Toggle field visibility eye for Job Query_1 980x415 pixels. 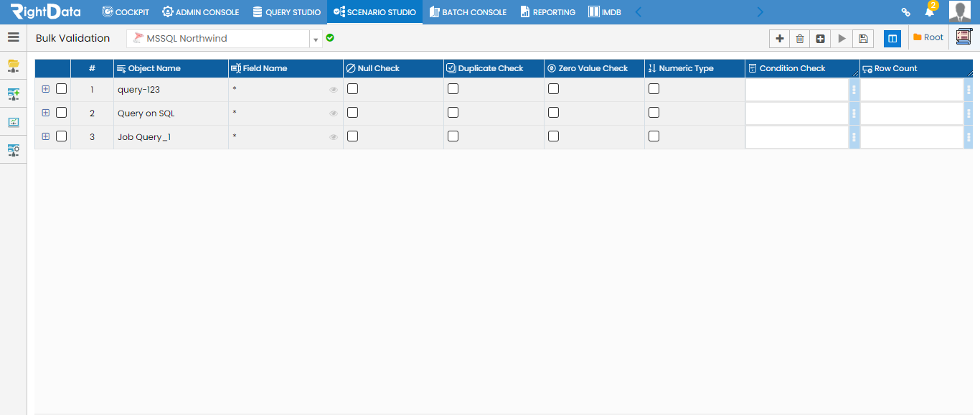[x=334, y=137]
